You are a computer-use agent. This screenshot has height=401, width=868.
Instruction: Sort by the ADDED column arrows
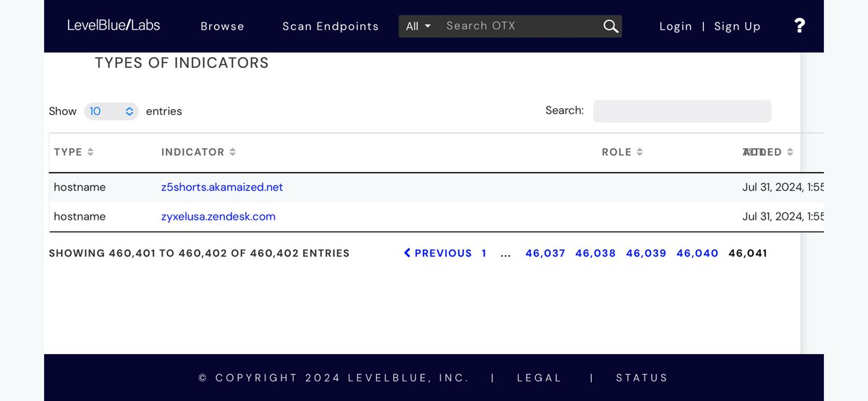click(790, 152)
